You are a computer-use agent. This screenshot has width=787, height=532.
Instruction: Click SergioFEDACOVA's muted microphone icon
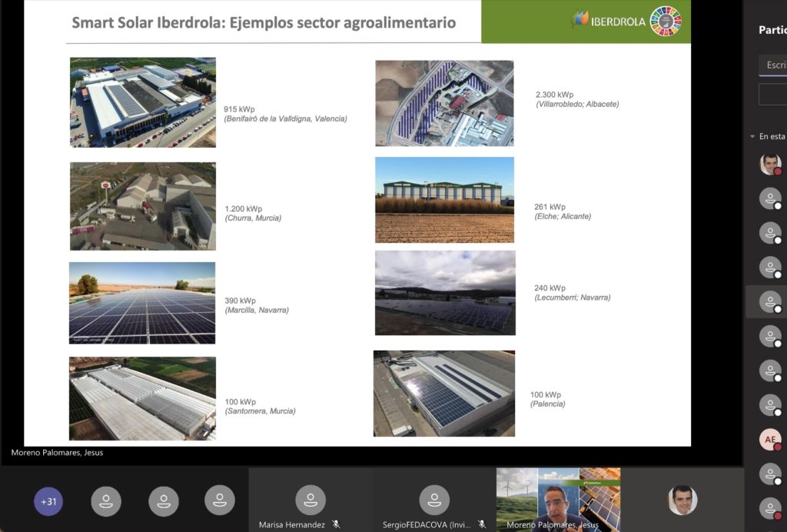click(482, 524)
